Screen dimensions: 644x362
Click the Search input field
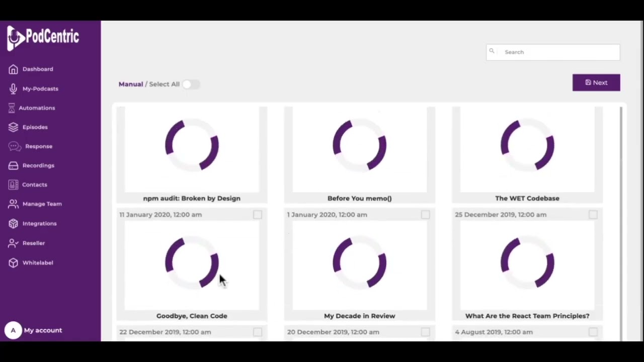553,52
